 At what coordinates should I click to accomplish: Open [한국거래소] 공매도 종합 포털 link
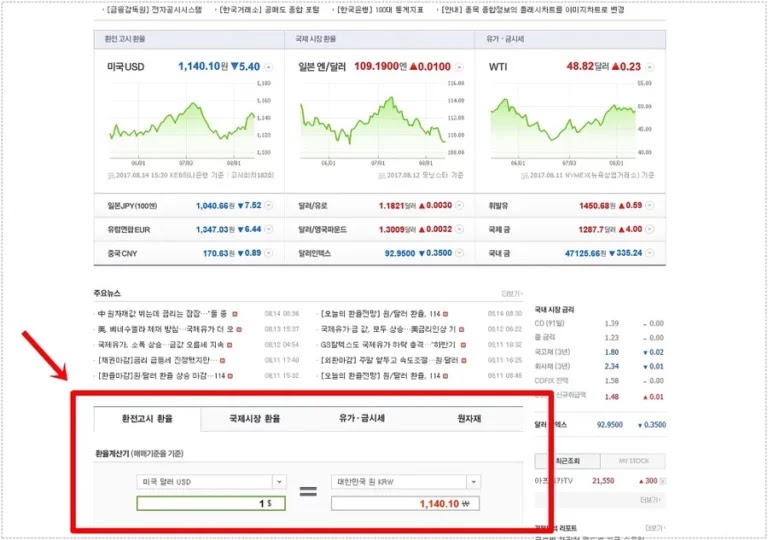click(x=268, y=10)
